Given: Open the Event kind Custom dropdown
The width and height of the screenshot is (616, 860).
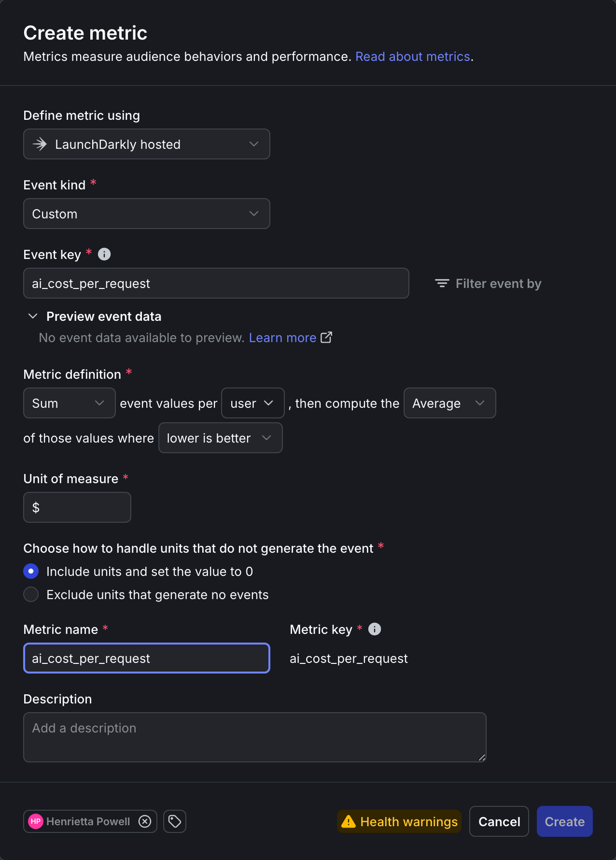Looking at the screenshot, I should point(147,214).
